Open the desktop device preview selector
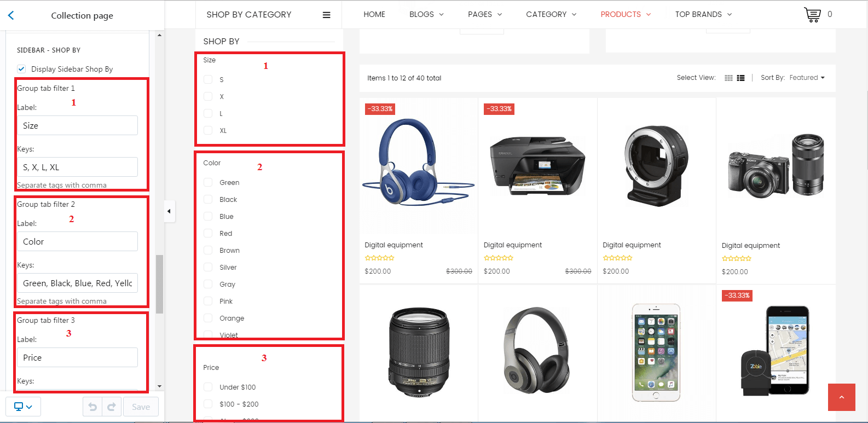868x423 pixels. pos(23,407)
